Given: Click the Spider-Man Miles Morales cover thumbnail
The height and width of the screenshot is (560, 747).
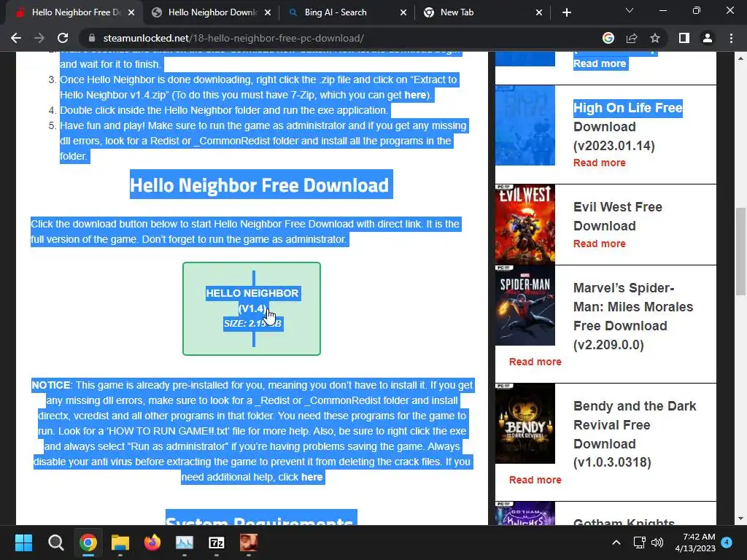Looking at the screenshot, I should pos(525,306).
